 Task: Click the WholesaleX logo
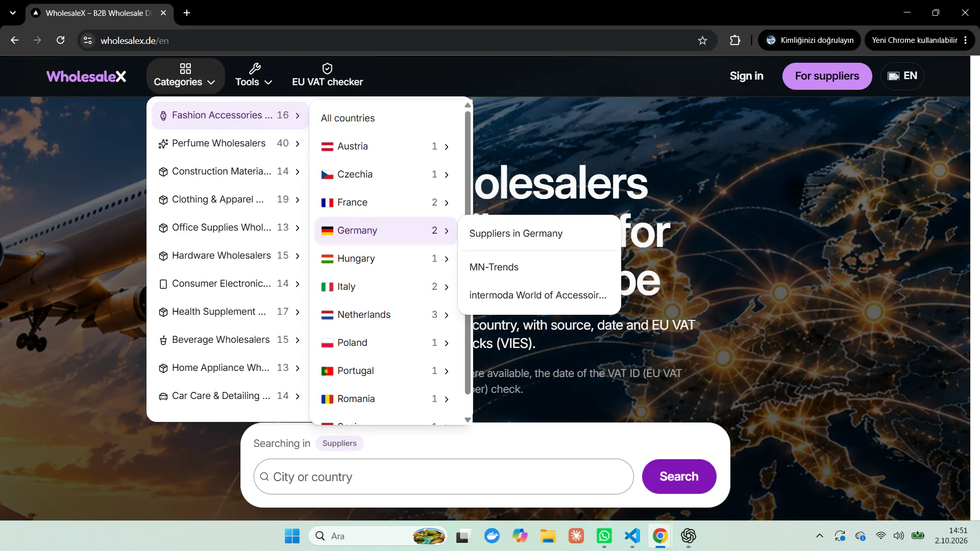[x=86, y=76]
